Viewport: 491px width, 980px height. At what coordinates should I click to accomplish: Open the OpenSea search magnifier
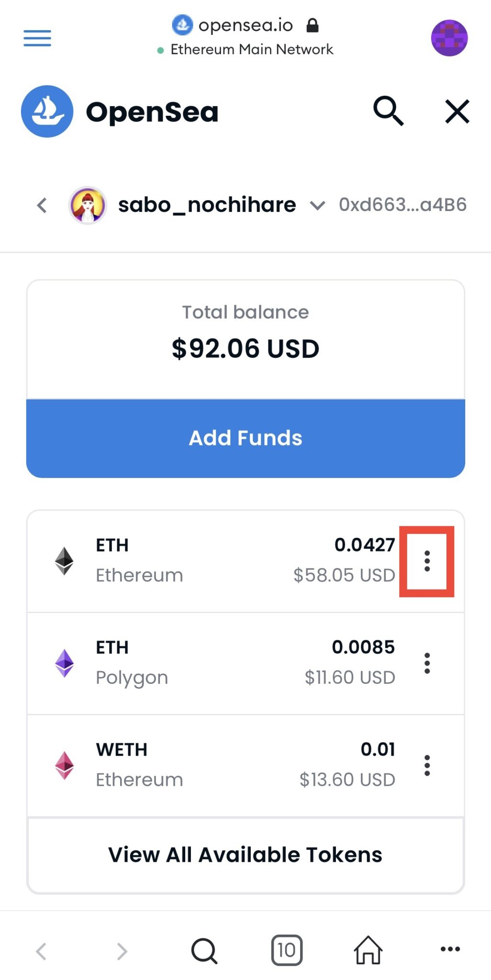pos(388,111)
